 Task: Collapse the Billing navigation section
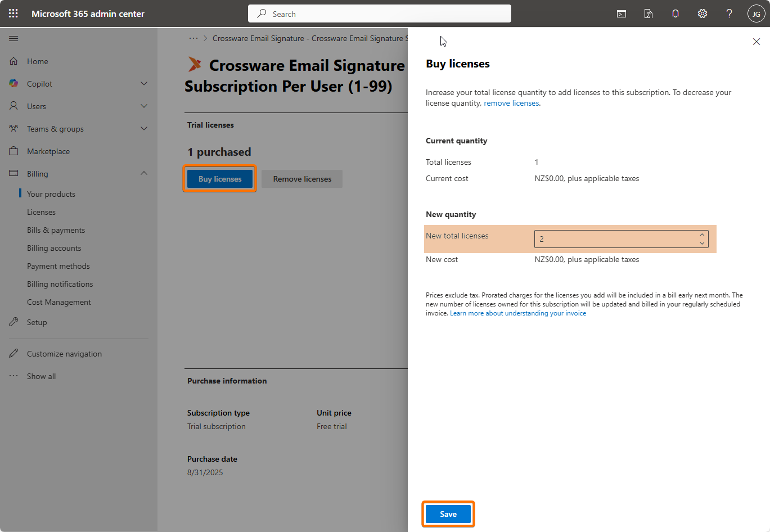144,174
